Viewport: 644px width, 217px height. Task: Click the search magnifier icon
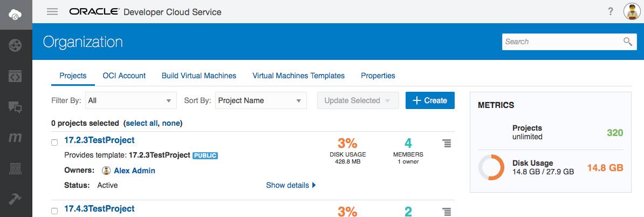628,42
